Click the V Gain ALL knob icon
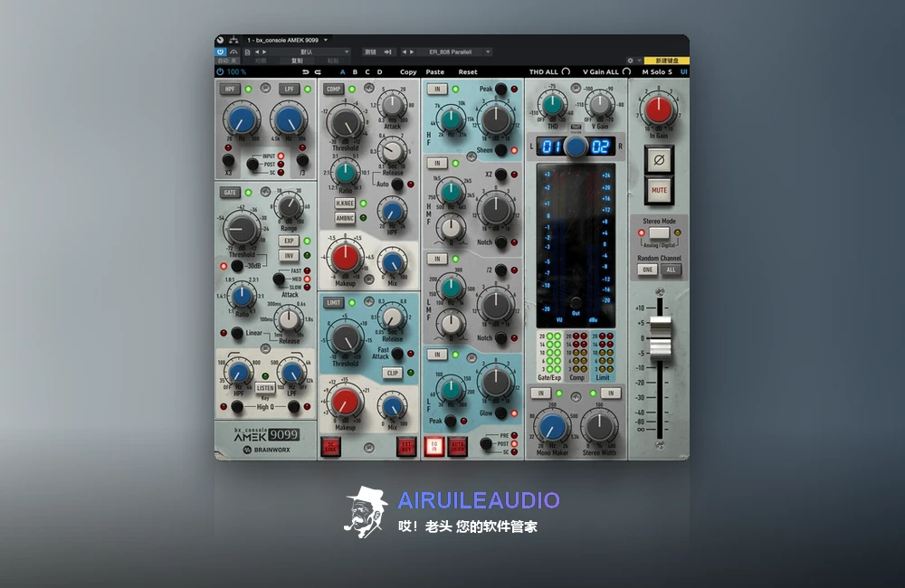Screen dimensions: 905x588 tap(627, 71)
